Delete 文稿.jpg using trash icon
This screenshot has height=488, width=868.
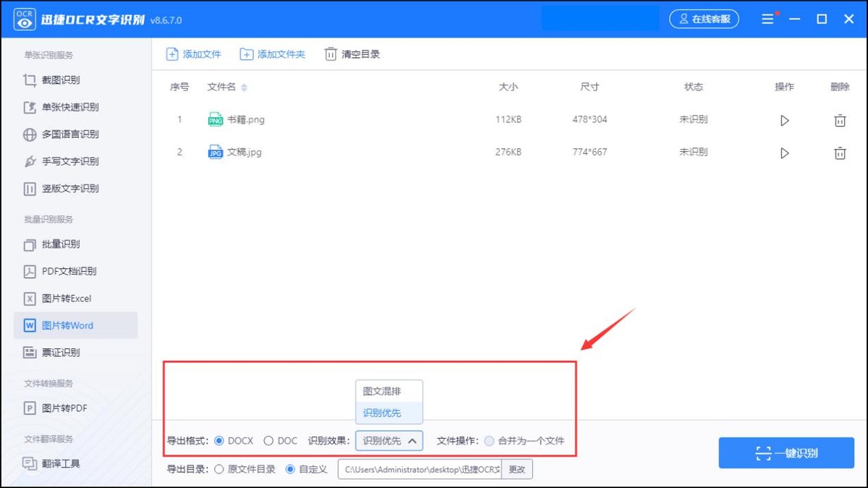pos(840,153)
